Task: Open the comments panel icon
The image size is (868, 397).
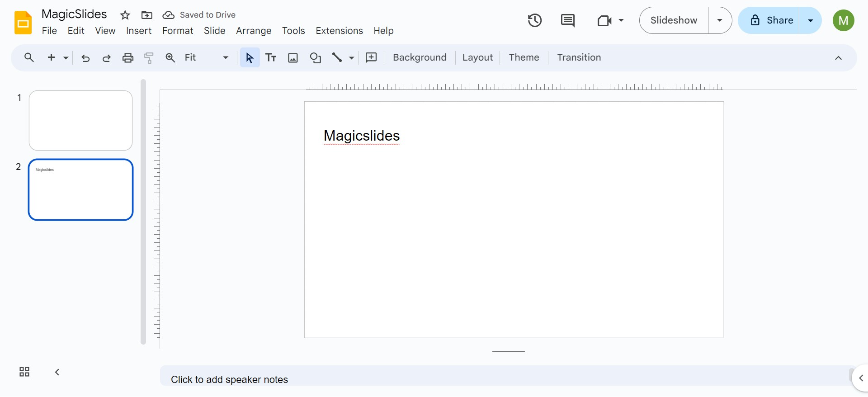Action: click(x=567, y=20)
